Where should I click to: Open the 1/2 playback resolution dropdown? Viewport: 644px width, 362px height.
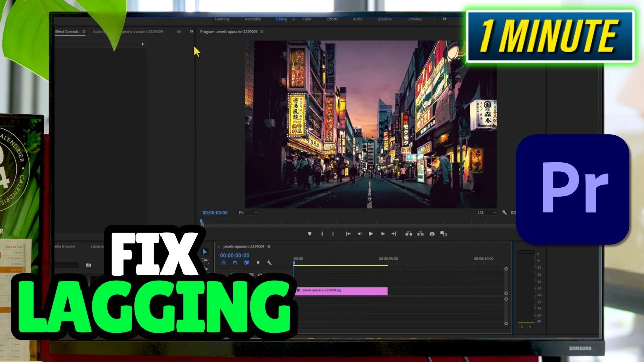[x=487, y=213]
